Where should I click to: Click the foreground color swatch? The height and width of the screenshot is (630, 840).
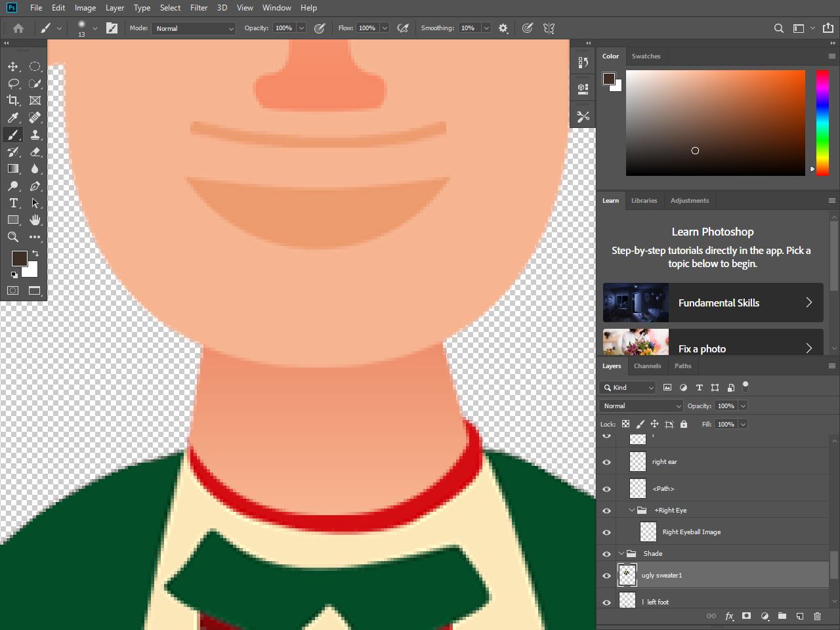tap(19, 258)
